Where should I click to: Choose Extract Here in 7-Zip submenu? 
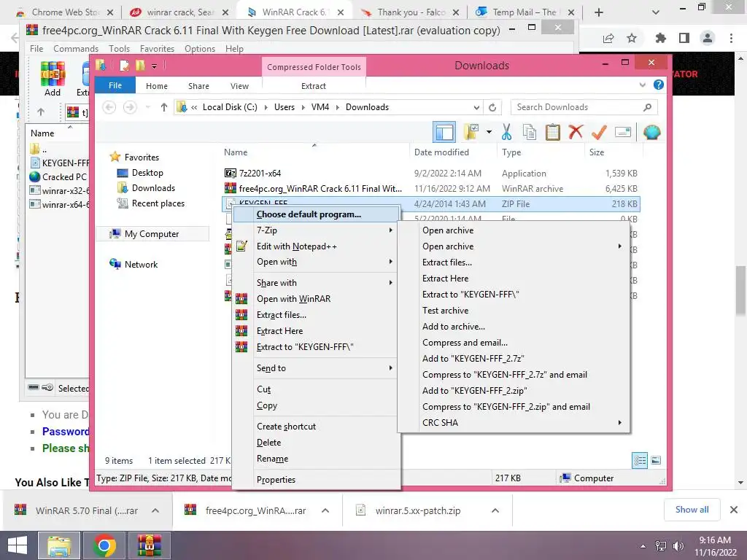point(446,278)
